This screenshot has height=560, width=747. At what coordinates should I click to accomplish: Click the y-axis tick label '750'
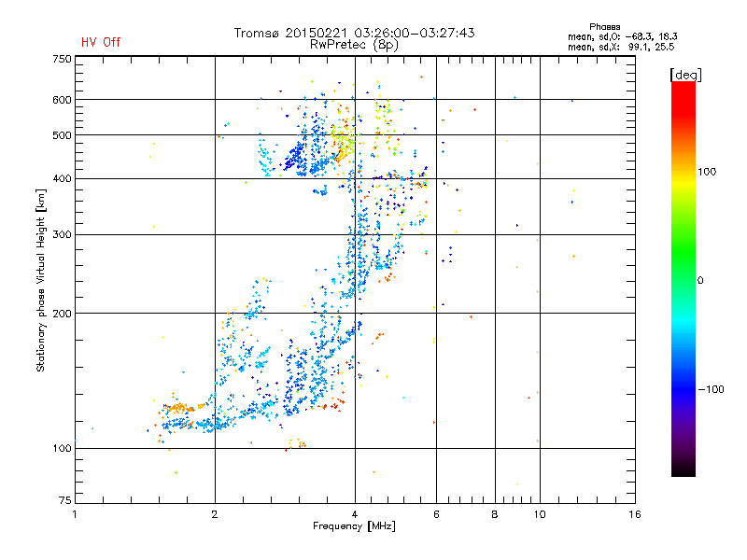pyautogui.click(x=62, y=59)
